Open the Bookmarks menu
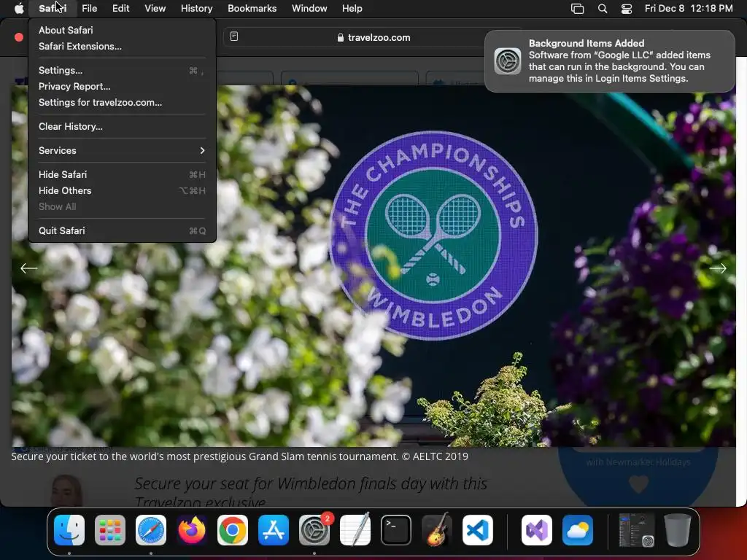 (x=252, y=8)
